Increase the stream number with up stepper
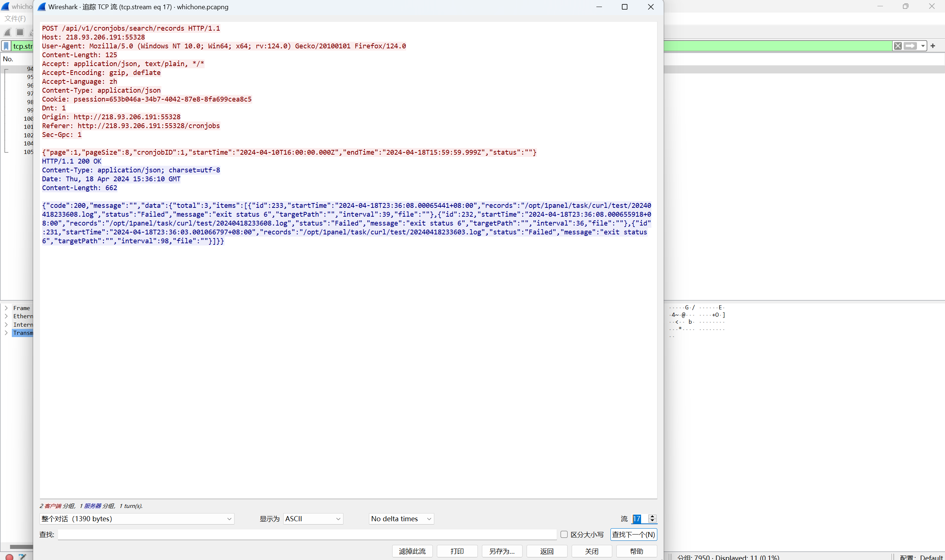 click(x=652, y=516)
